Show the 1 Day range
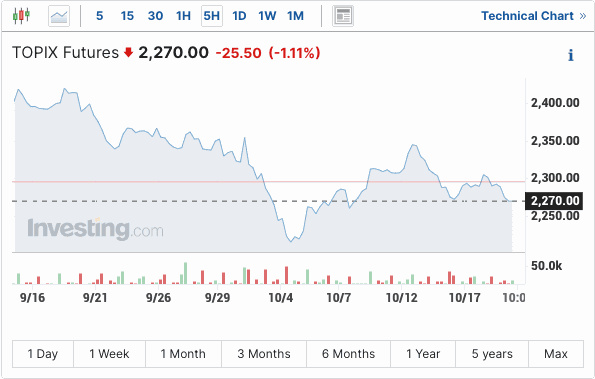 [x=43, y=354]
